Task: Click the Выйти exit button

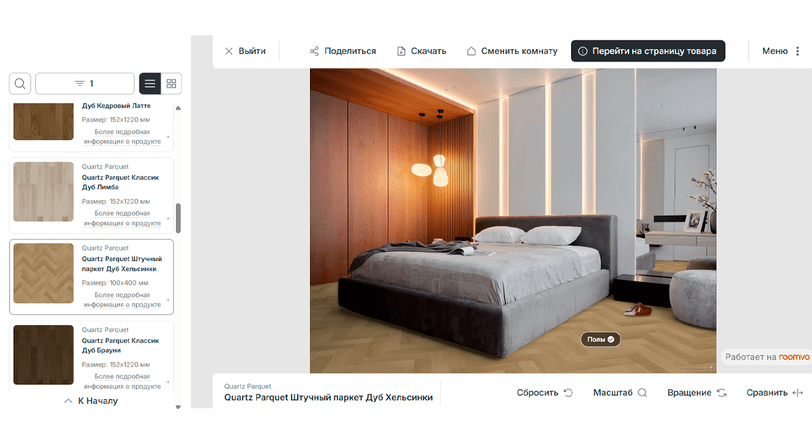Action: (x=245, y=51)
